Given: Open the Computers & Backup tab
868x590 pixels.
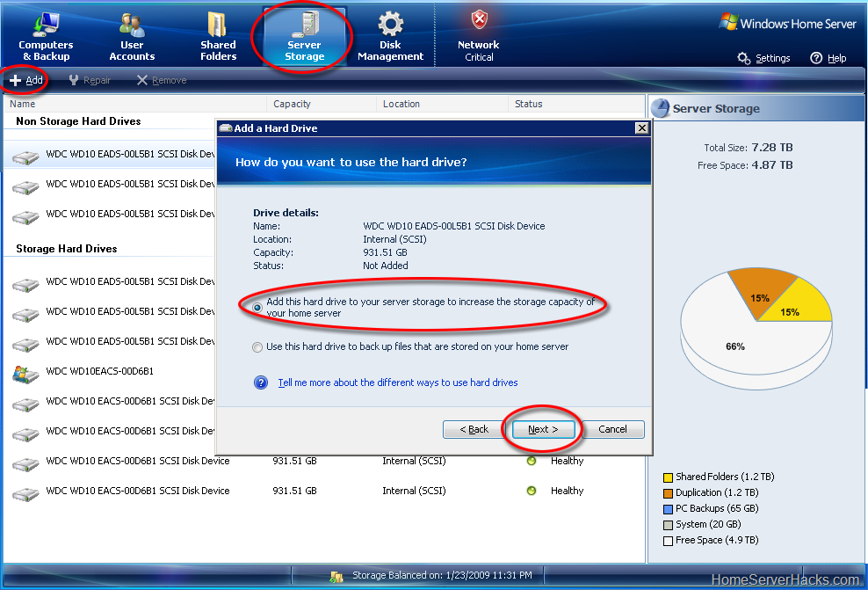Looking at the screenshot, I should pyautogui.click(x=46, y=37).
